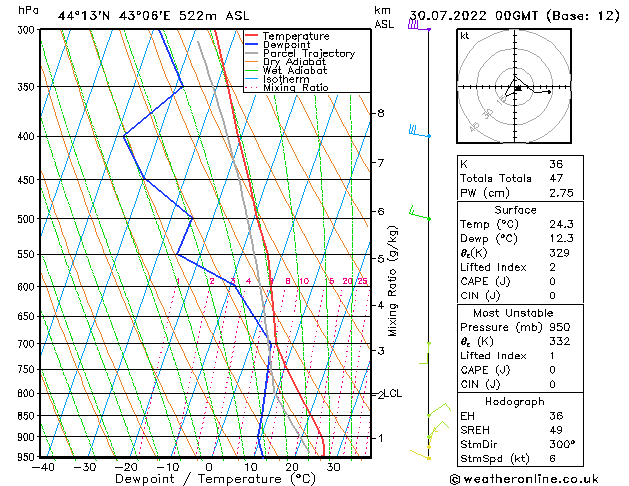Click the Dewpoint legend entry

pos(286,45)
